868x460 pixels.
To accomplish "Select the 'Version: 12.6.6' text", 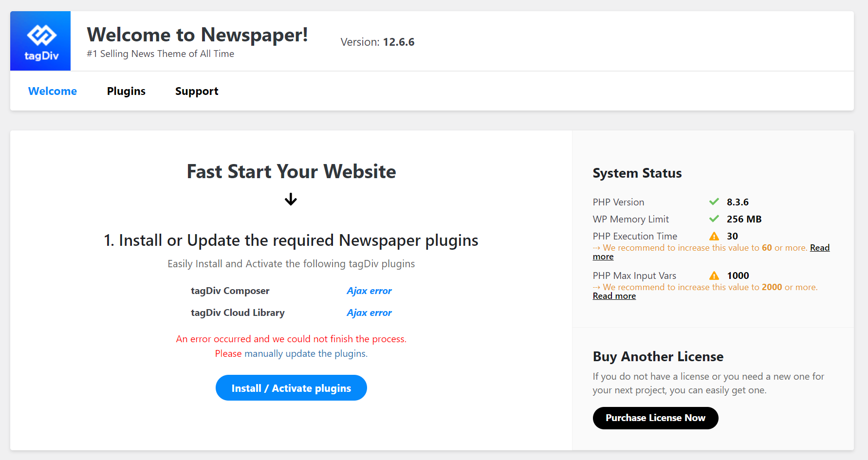I will (x=377, y=42).
